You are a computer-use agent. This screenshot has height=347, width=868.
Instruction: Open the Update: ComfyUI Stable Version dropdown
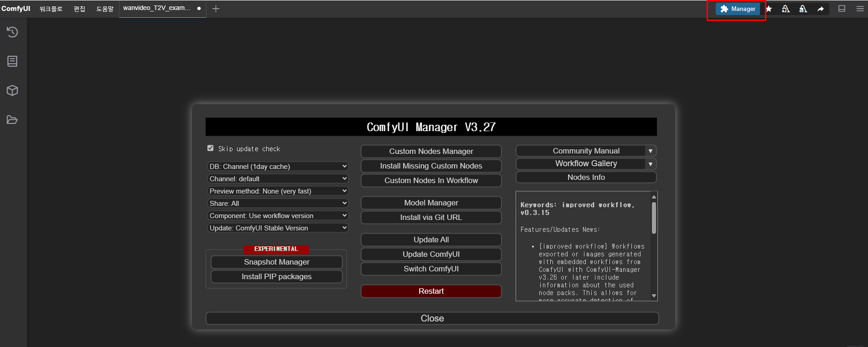tap(278, 228)
